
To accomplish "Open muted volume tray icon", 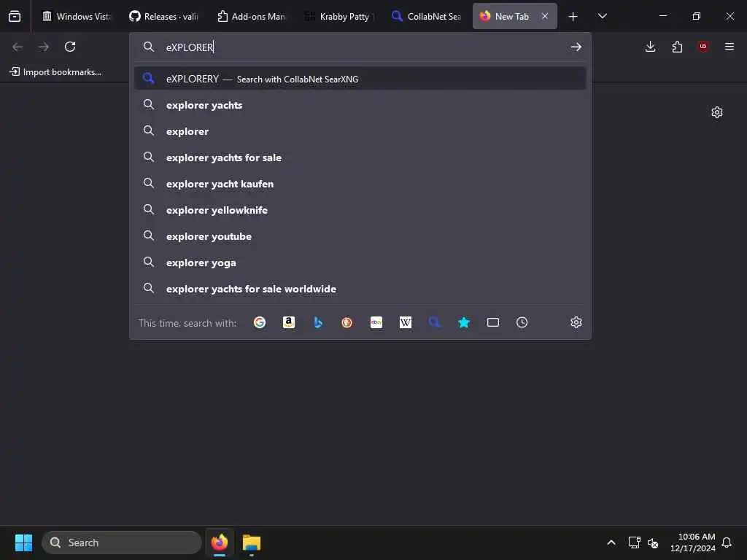I will (653, 542).
